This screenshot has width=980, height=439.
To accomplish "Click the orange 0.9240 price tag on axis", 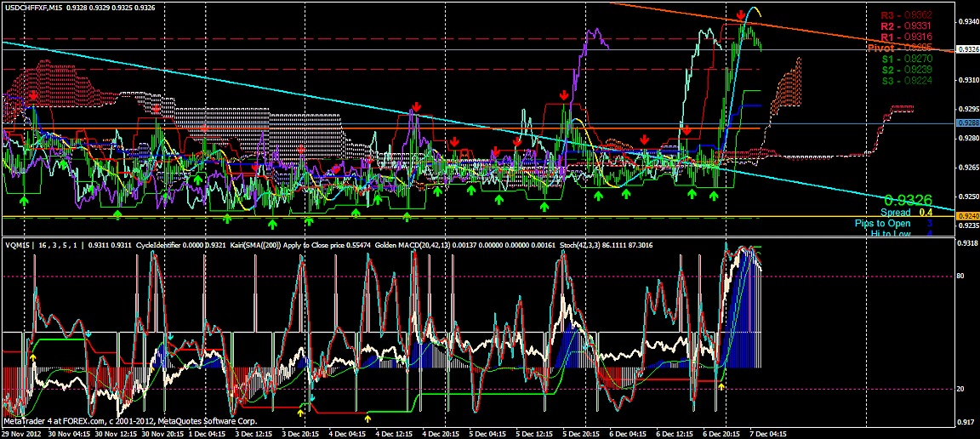I will click(x=968, y=216).
